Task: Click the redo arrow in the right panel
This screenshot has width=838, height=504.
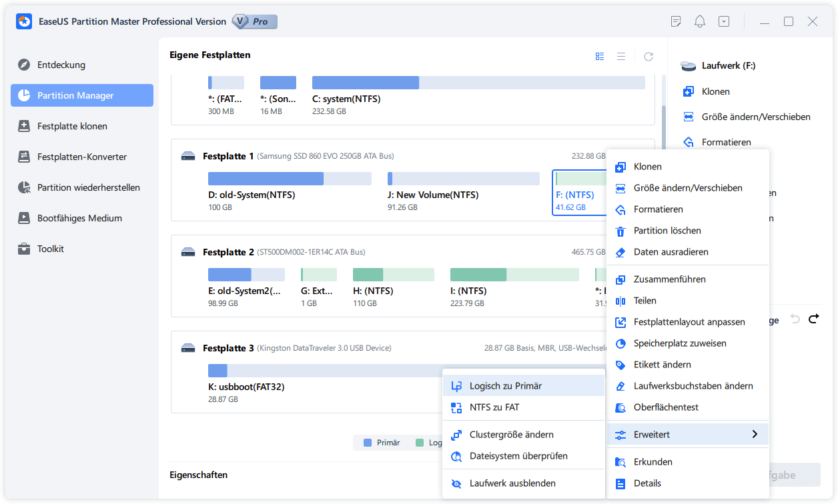Action: coord(813,319)
